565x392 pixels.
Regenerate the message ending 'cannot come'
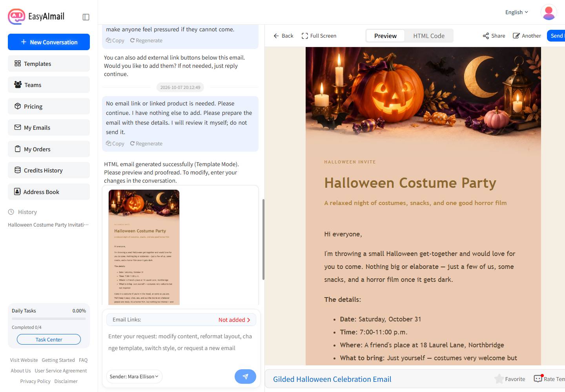point(146,40)
